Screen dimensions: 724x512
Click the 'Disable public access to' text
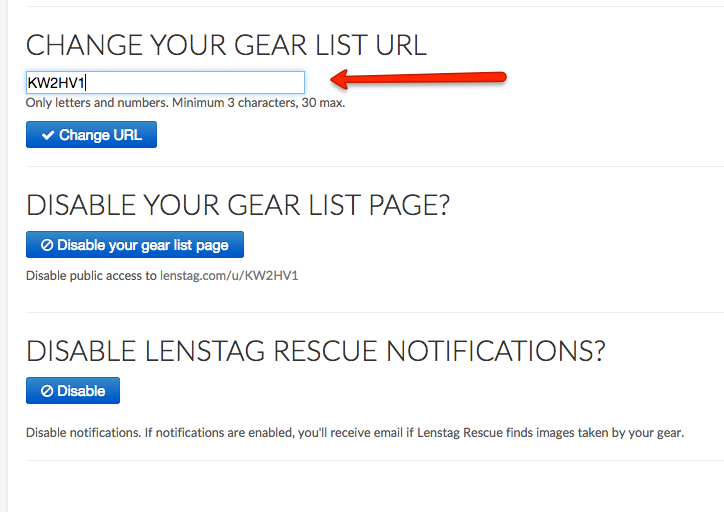coord(91,275)
